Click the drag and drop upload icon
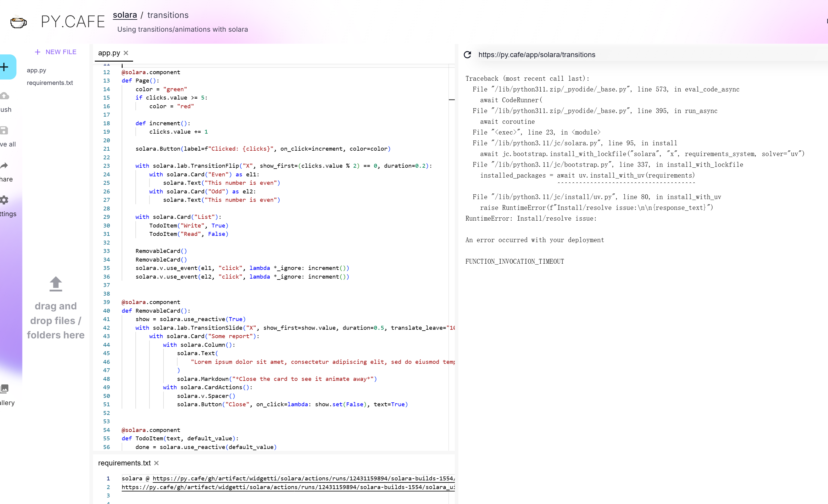 (56, 284)
